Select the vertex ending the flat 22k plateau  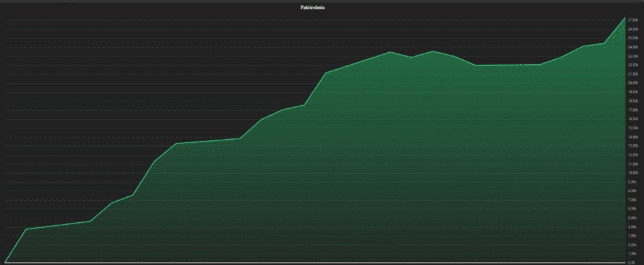(x=540, y=65)
